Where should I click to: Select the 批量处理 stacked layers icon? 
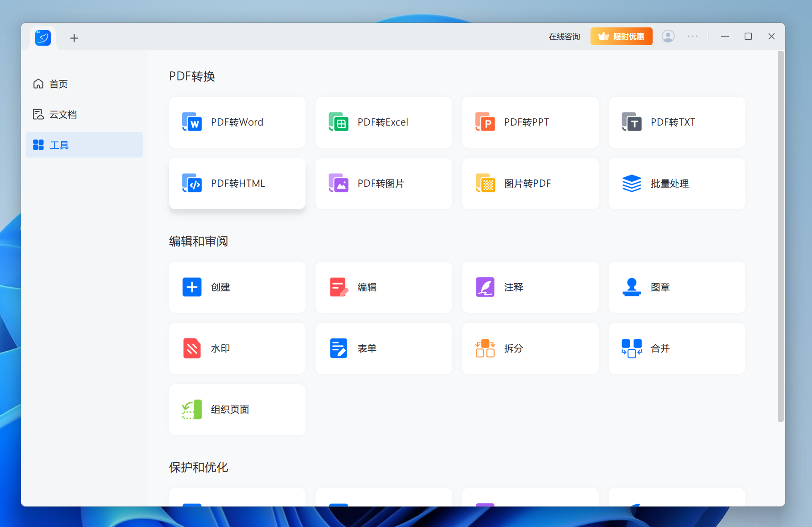pos(632,183)
